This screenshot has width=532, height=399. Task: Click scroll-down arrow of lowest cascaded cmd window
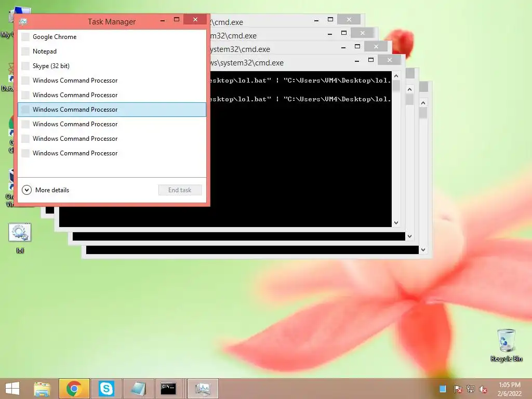click(x=423, y=250)
